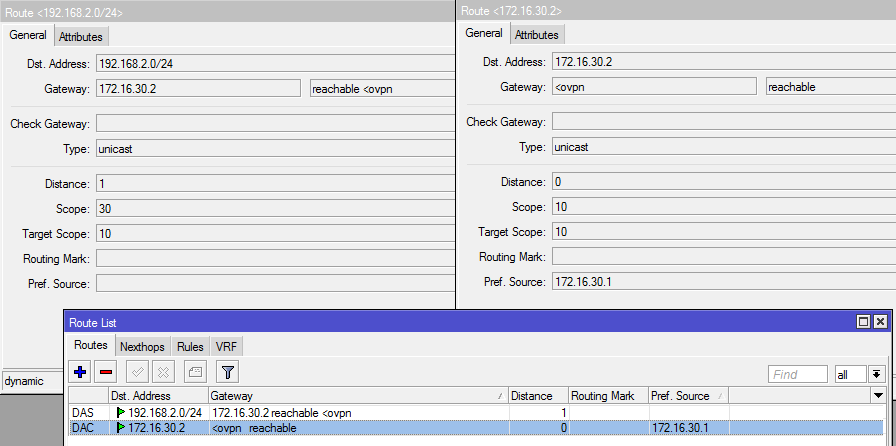Click the Find search field
Viewport: 896px width, 446px height.
click(797, 374)
